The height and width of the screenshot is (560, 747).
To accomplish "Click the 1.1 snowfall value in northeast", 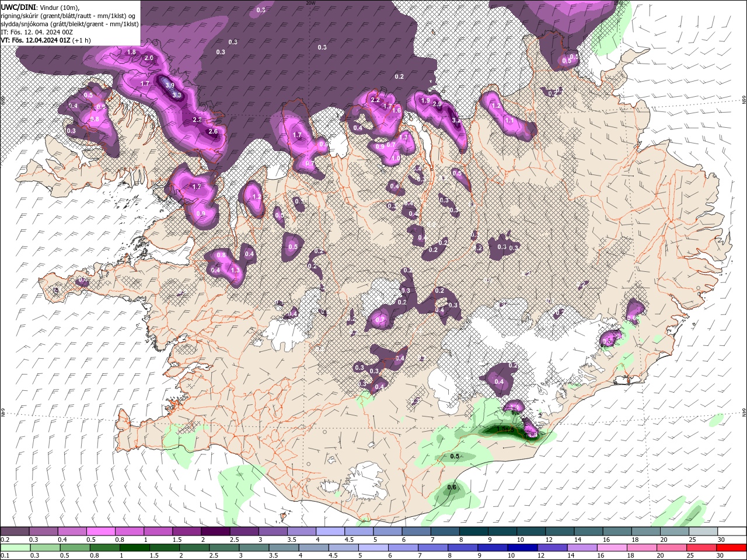I will [509, 120].
